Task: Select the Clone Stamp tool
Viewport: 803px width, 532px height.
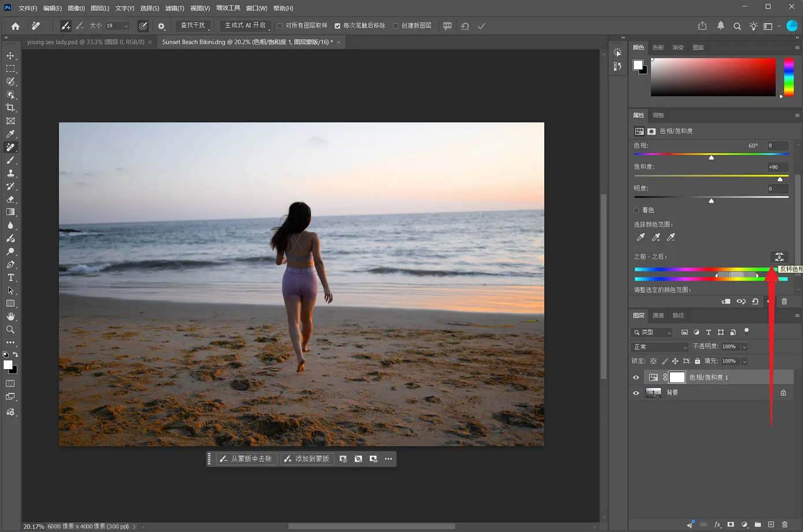Action: tap(10, 173)
